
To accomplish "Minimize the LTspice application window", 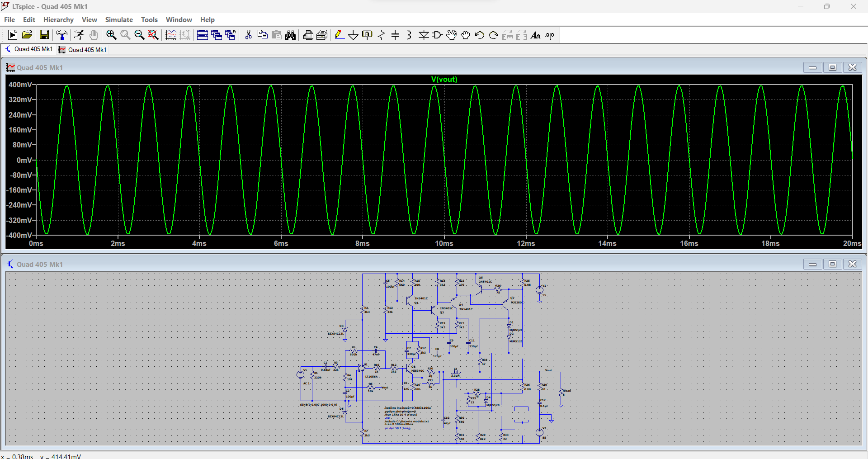I will click(801, 6).
